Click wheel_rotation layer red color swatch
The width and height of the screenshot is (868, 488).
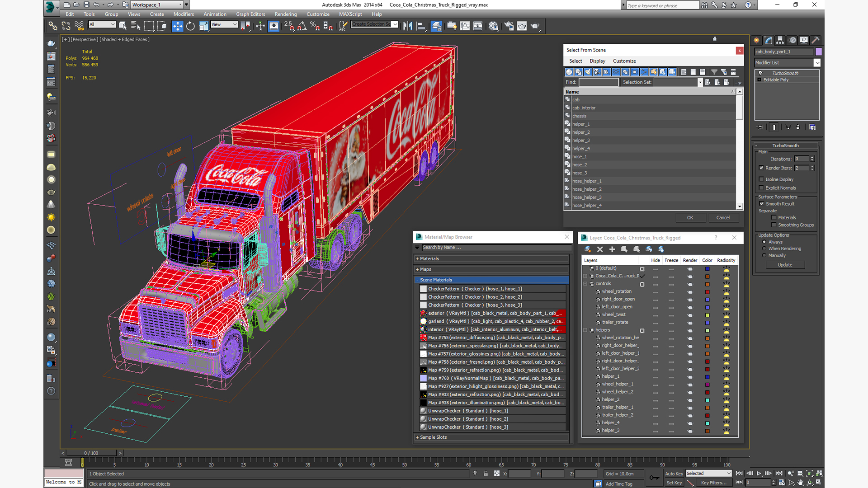[708, 292]
